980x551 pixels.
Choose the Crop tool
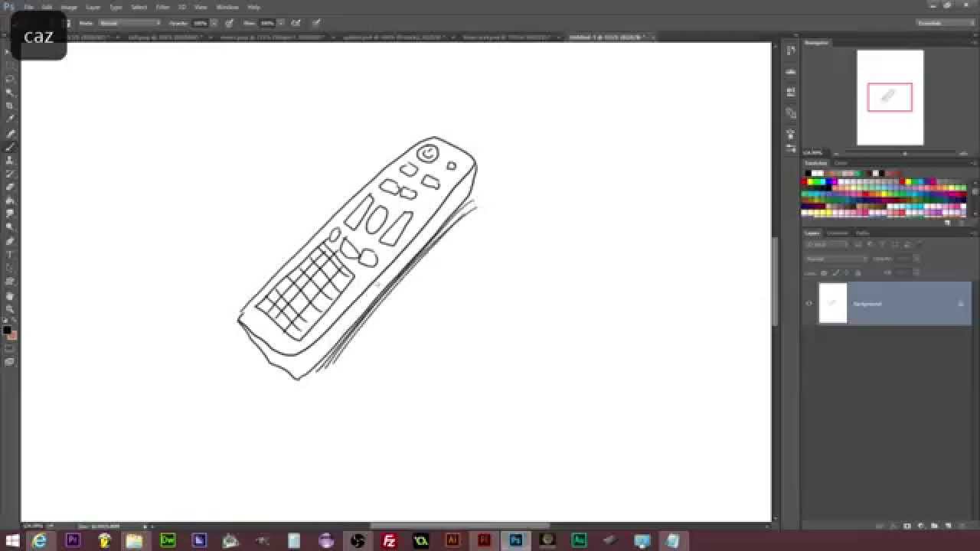(x=11, y=106)
